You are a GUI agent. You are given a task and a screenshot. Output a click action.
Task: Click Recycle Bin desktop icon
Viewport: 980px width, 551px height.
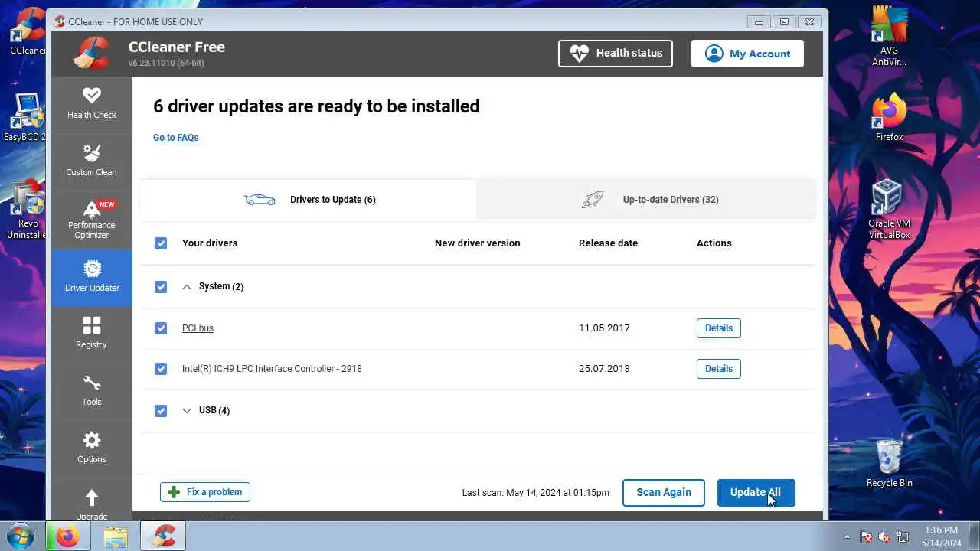coord(889,463)
